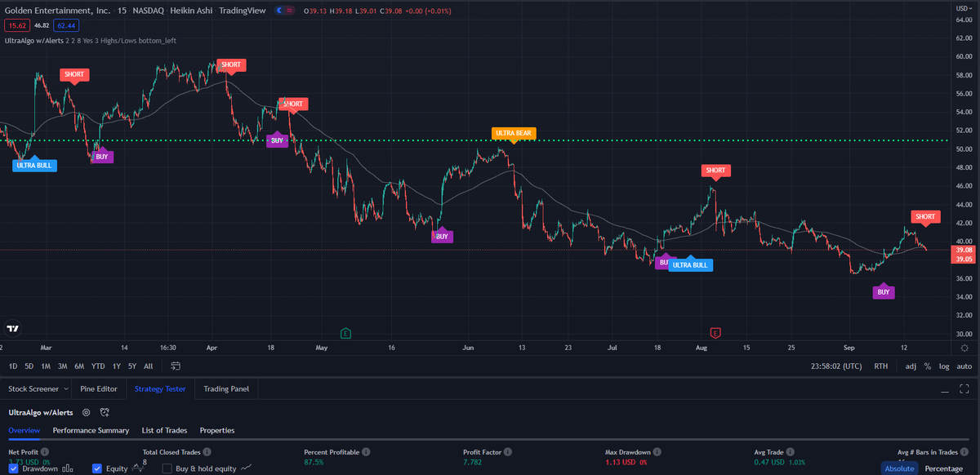The height and width of the screenshot is (475, 980).
Task: Click the TradingView logo on chart
Action: point(12,329)
